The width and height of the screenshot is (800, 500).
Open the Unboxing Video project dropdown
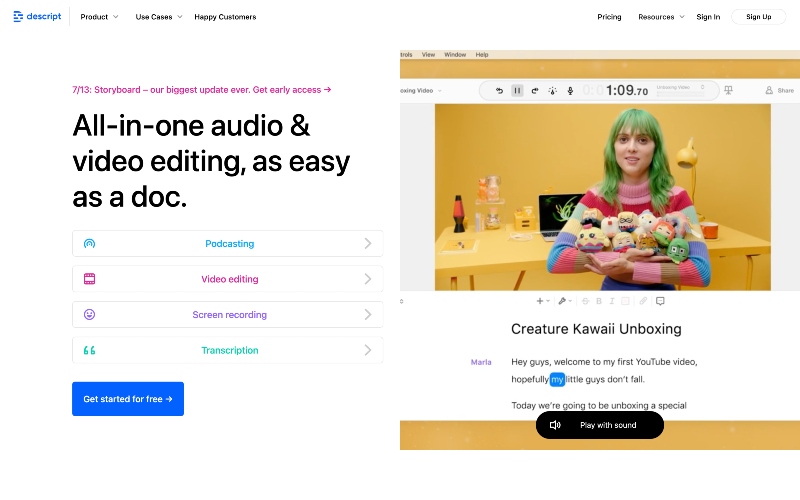421,91
